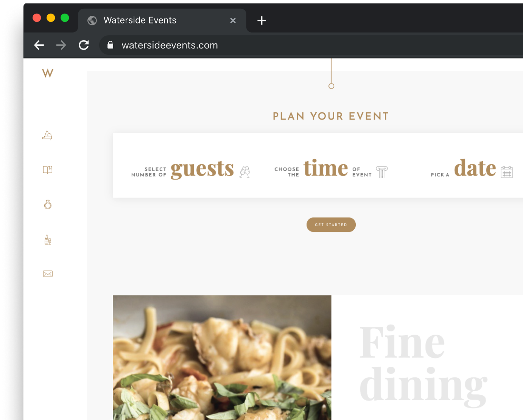Choose the time of event option
The height and width of the screenshot is (420, 523).
[331, 169]
